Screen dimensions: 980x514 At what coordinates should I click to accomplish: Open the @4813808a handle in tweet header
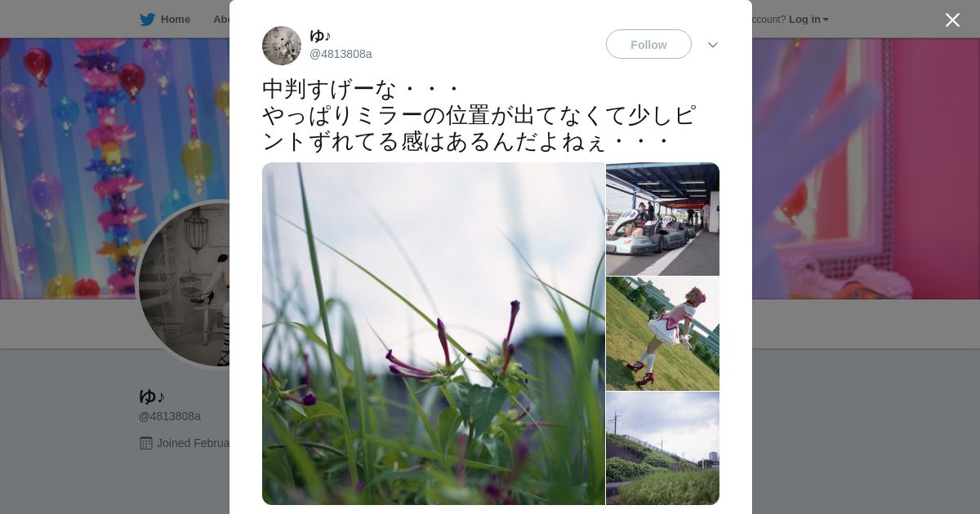click(341, 54)
